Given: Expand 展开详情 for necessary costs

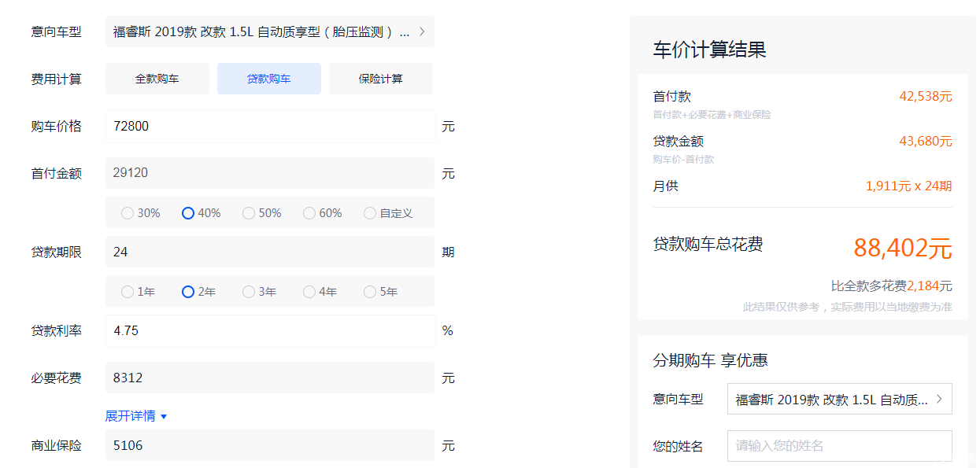Looking at the screenshot, I should 131,416.
